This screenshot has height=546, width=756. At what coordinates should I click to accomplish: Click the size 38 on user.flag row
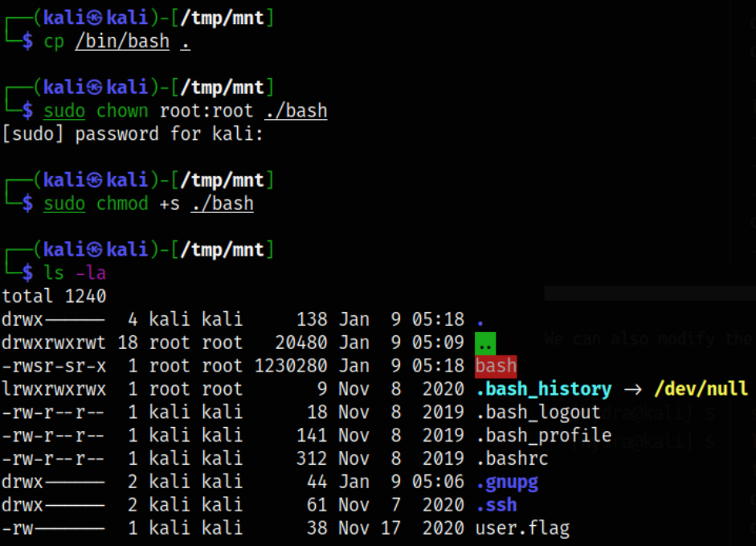pyautogui.click(x=317, y=528)
